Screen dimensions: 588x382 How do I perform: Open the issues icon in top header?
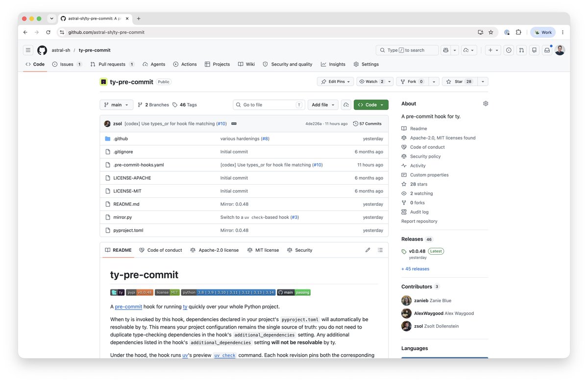[x=509, y=50]
